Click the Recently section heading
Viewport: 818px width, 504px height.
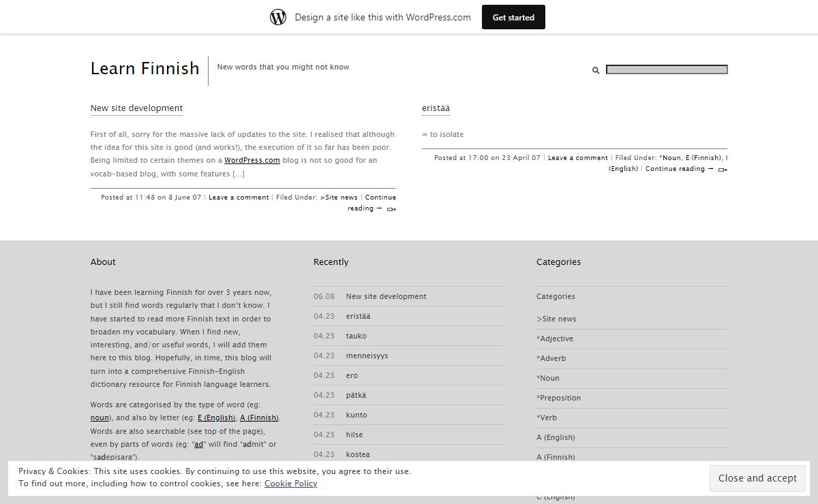point(331,262)
